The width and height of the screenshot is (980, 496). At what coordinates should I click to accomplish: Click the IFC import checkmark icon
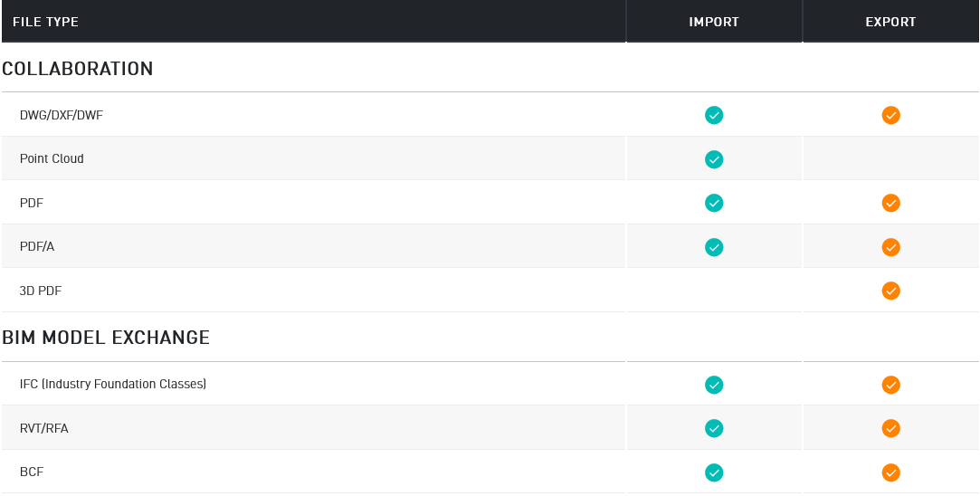click(714, 385)
